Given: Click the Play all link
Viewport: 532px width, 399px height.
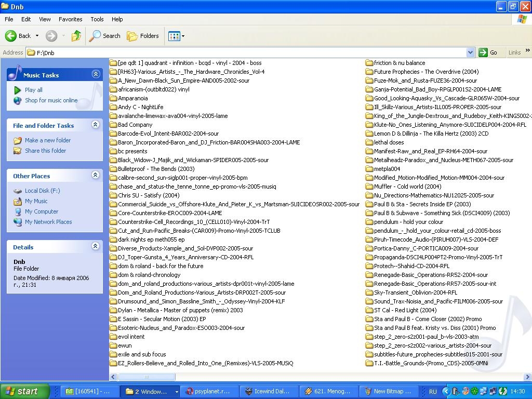Looking at the screenshot, I should (33, 90).
